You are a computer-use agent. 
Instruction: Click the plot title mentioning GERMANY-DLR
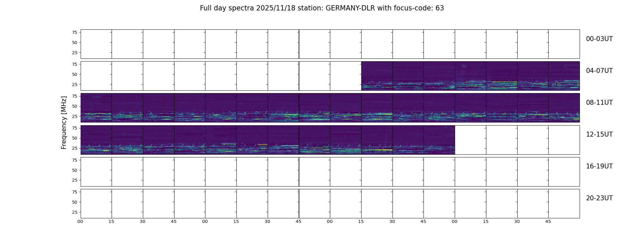pyautogui.click(x=322, y=8)
